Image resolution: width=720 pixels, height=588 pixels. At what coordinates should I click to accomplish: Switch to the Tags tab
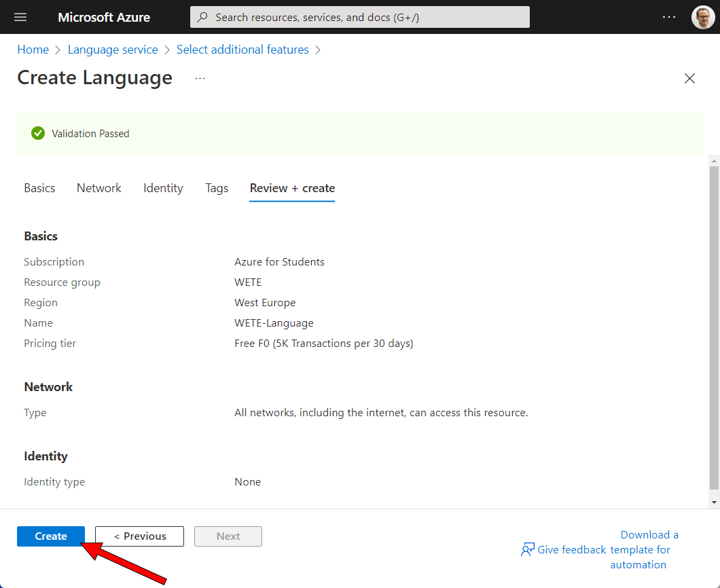217,188
